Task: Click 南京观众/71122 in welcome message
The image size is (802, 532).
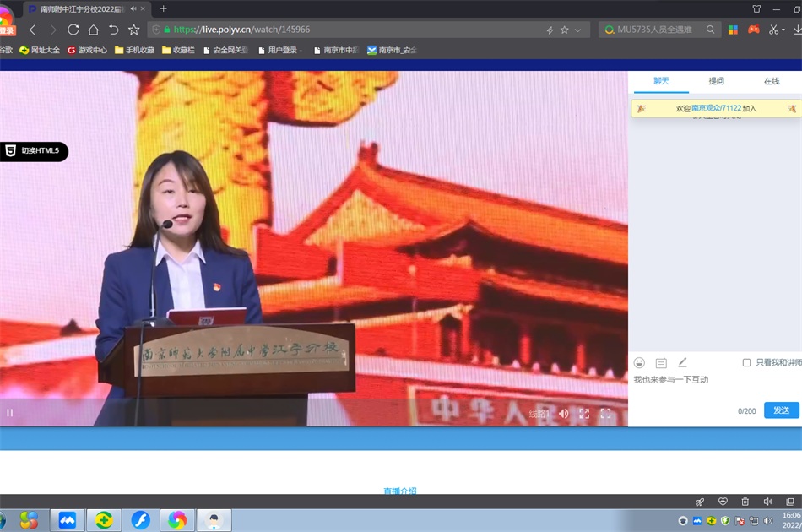Action: point(716,108)
